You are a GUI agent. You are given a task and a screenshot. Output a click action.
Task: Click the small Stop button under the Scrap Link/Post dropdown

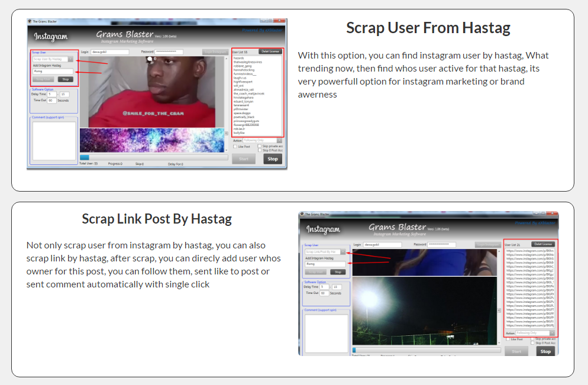(338, 272)
